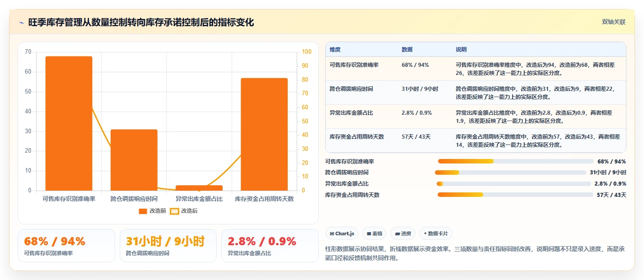Click the 数据 table column header
This screenshot has height=280, width=644.
tap(407, 50)
